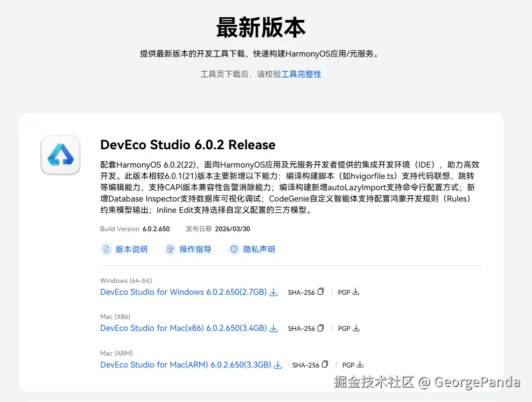Copy SHA-256 for the Mac(x86) build
This screenshot has width=532, height=402.
click(x=320, y=328)
